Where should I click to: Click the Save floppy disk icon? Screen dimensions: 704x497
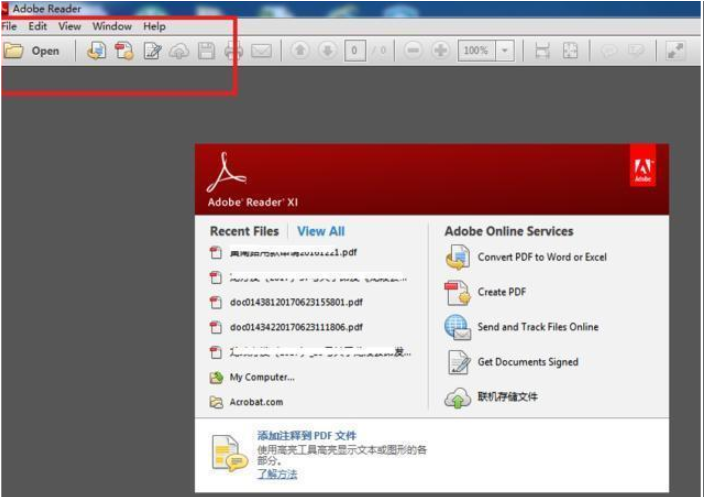click(x=207, y=51)
